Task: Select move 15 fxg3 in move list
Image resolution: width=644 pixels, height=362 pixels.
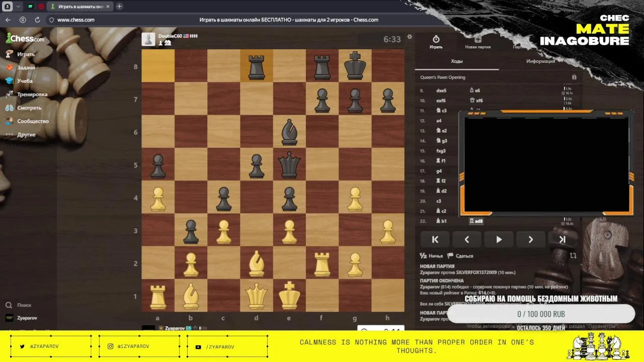Action: coord(441,151)
